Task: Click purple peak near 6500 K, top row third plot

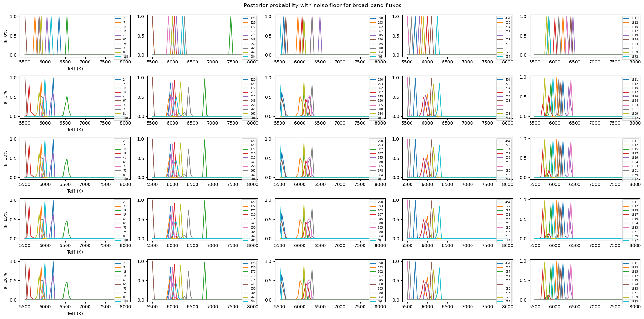Action: point(320,17)
